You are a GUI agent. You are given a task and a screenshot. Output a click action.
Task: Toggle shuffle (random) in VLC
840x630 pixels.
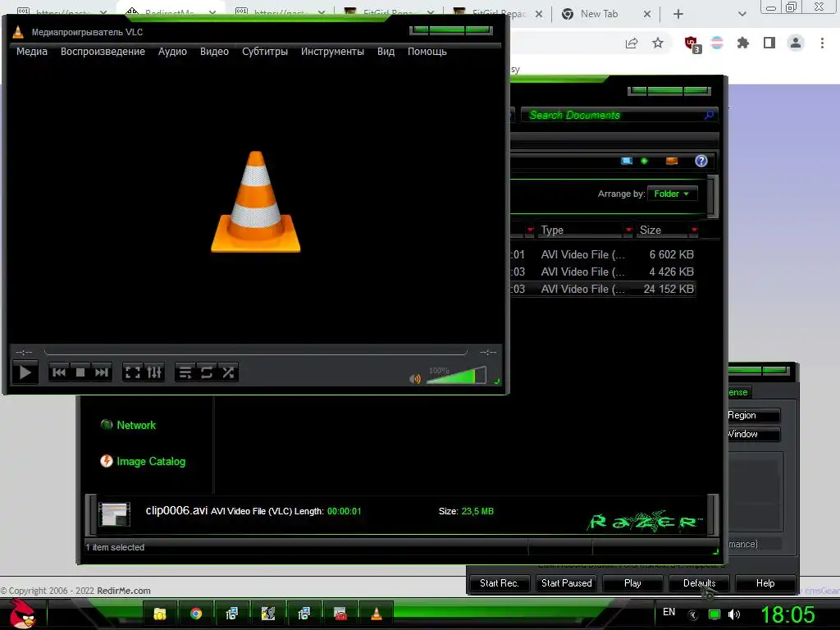click(x=228, y=372)
